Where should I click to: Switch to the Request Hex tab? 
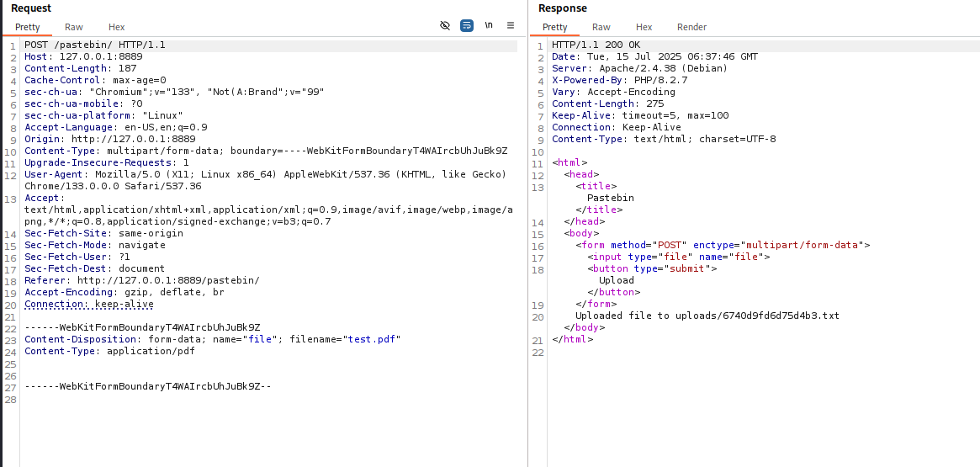point(117,27)
